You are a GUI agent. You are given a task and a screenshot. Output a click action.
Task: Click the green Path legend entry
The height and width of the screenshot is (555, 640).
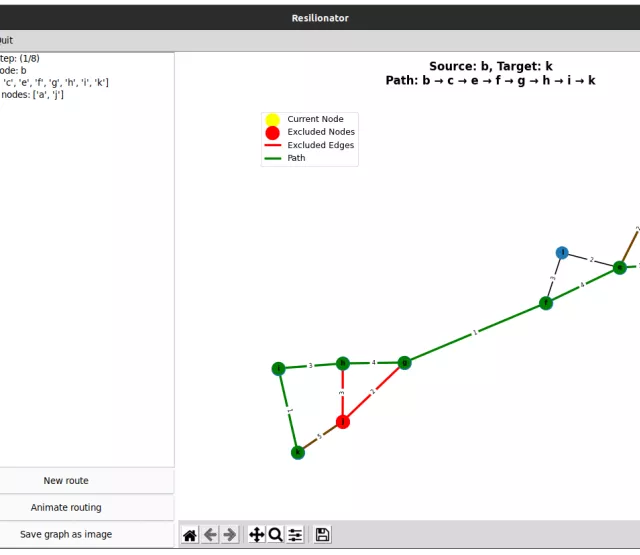pyautogui.click(x=296, y=158)
